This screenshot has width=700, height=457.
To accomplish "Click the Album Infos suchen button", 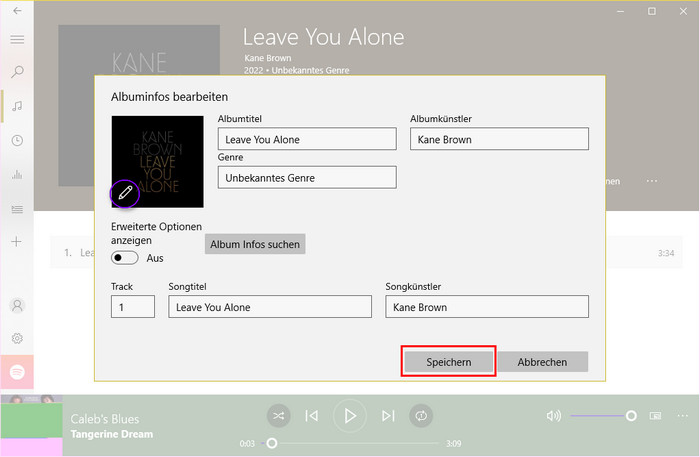I will 255,244.
